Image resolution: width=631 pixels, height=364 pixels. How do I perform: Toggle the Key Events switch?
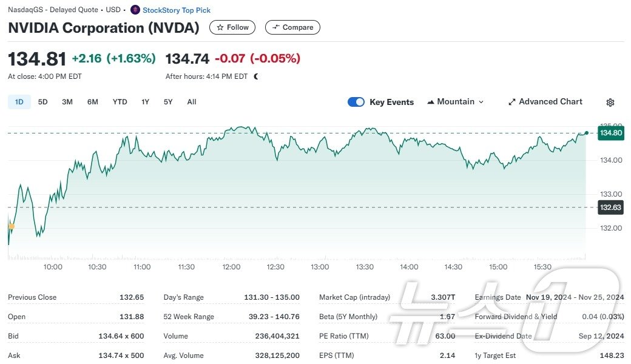[356, 102]
